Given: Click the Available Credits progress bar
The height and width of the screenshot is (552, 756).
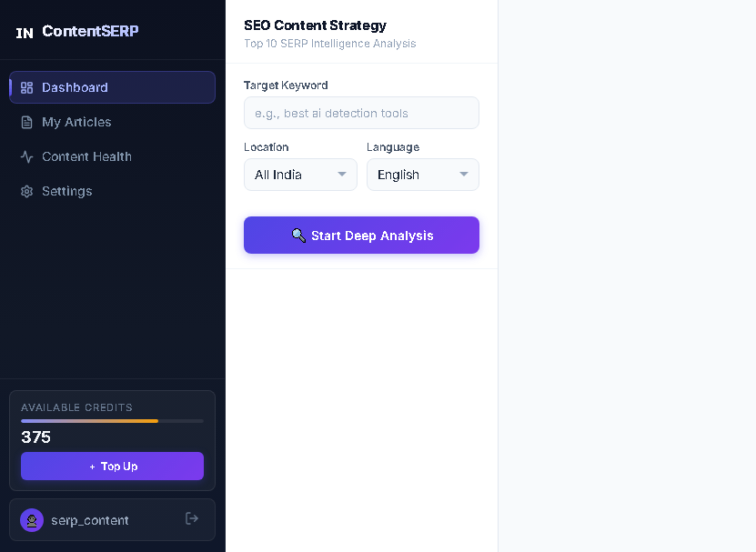Looking at the screenshot, I should pyautogui.click(x=112, y=420).
